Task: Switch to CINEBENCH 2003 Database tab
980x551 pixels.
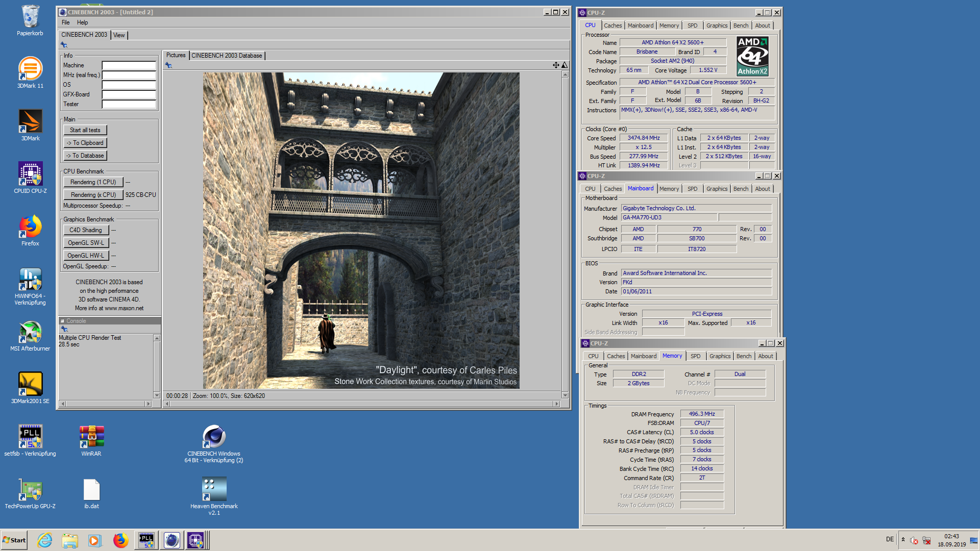Action: click(x=227, y=56)
